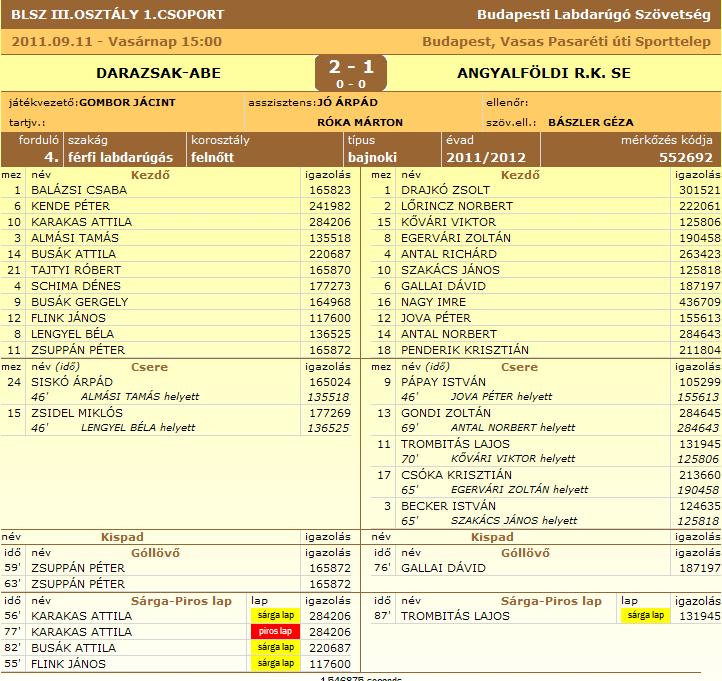Click registration number 436709
Viewport: 722px width, 681px height.
tap(699, 302)
